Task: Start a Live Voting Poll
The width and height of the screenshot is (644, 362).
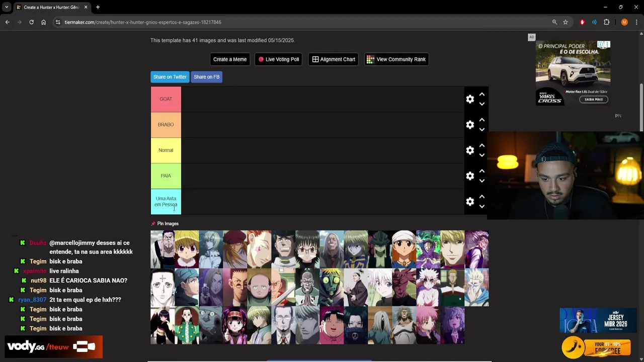Action: [279, 59]
